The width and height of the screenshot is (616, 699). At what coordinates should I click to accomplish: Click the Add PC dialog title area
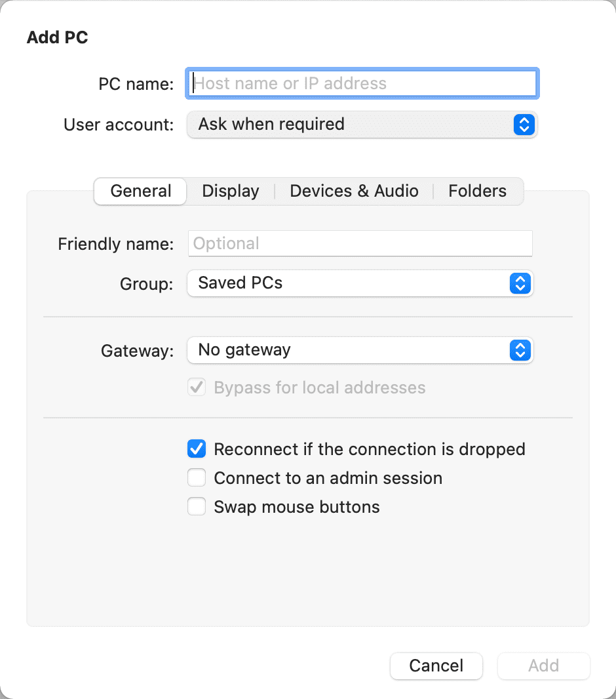[58, 37]
